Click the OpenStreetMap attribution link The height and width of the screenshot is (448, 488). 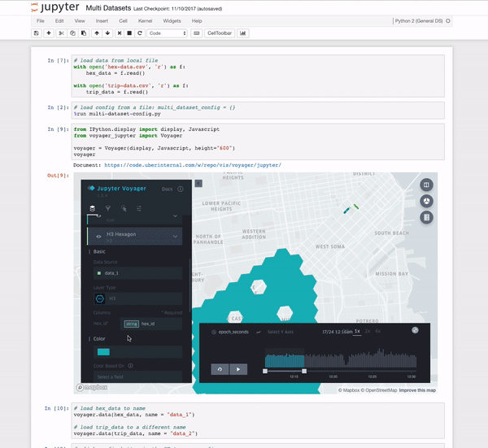coord(379,390)
